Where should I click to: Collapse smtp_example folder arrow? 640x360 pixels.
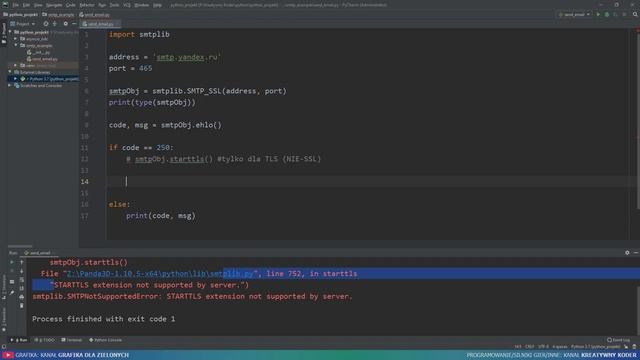coord(16,45)
